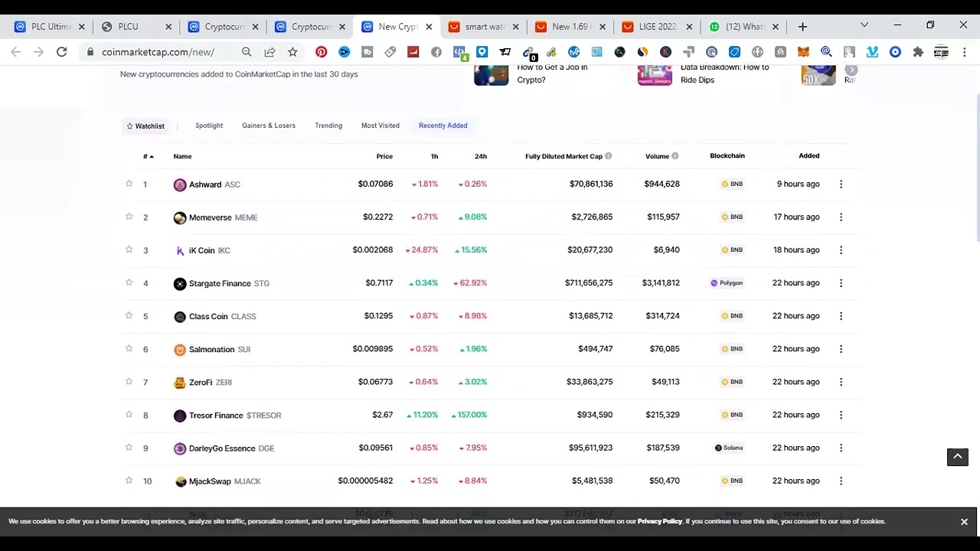The image size is (980, 551).
Task: Click the Tresor Finance coin logo
Action: [180, 416]
